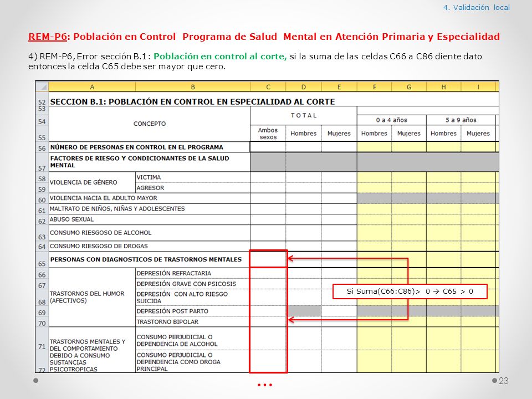The height and width of the screenshot is (399, 532).
Task: Click 'CONSUMO RIESGOSO DE DROGAS' cell
Action: click(x=149, y=246)
